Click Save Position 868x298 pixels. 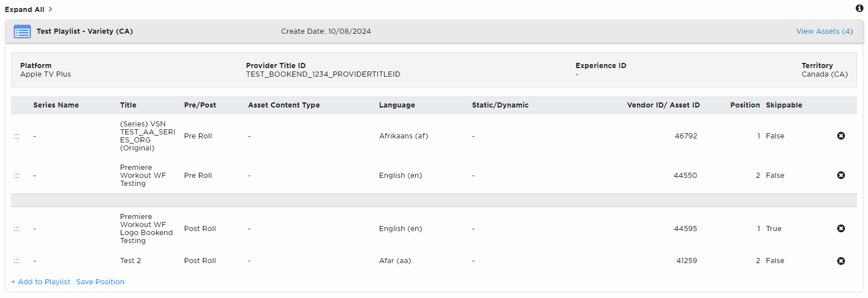coord(100,281)
